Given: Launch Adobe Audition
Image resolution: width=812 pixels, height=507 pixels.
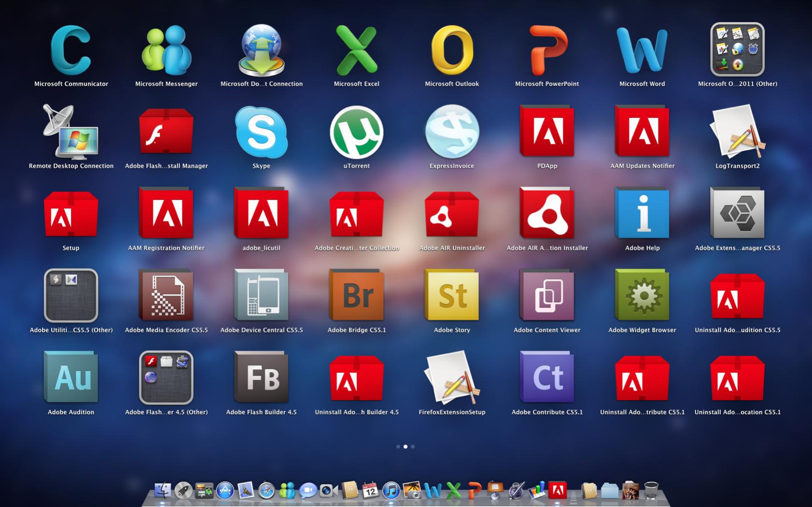Looking at the screenshot, I should click(x=71, y=377).
